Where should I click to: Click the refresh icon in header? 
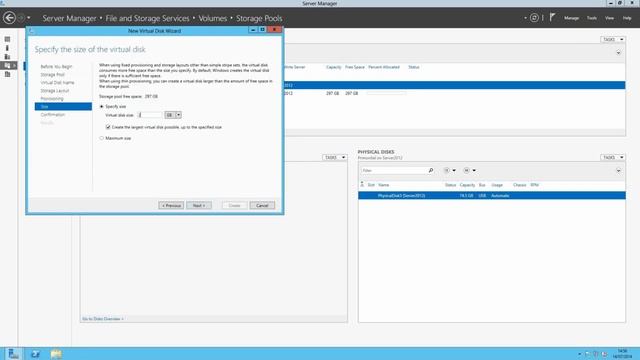pyautogui.click(x=534, y=18)
